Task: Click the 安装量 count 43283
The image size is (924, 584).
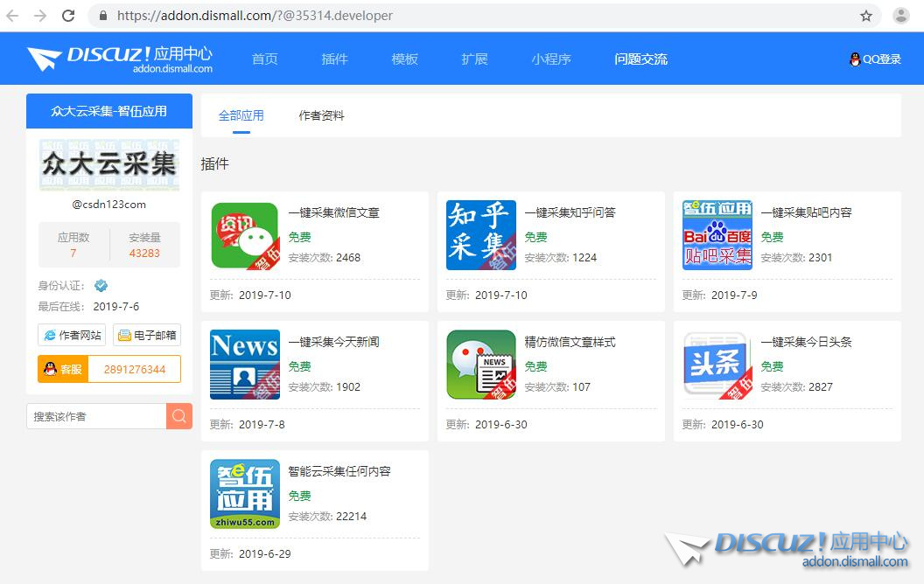Action: click(x=144, y=254)
